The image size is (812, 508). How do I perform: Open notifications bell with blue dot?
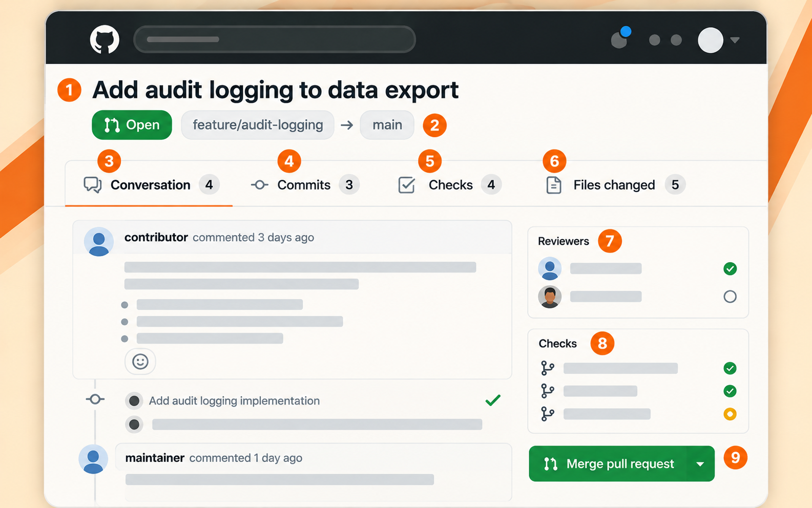621,38
